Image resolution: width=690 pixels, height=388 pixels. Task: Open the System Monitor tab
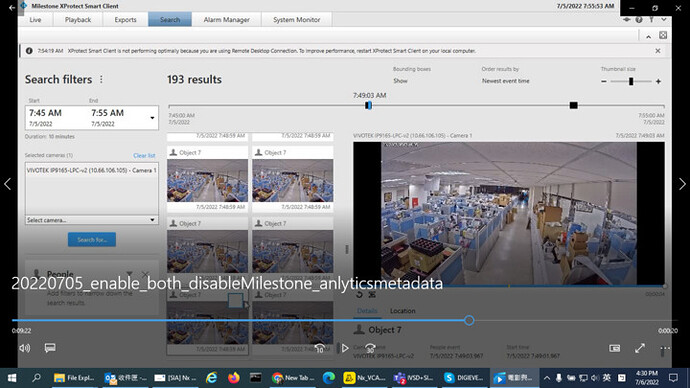click(297, 20)
